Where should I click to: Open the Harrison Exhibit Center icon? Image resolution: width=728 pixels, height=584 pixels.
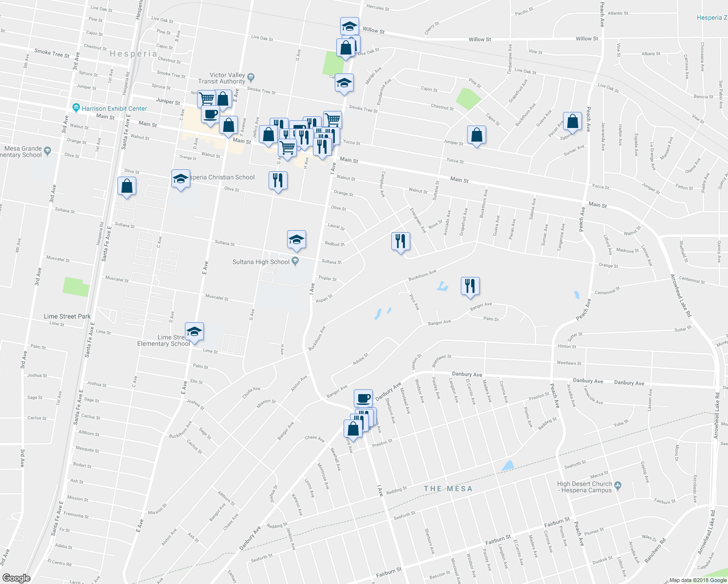tap(75, 108)
